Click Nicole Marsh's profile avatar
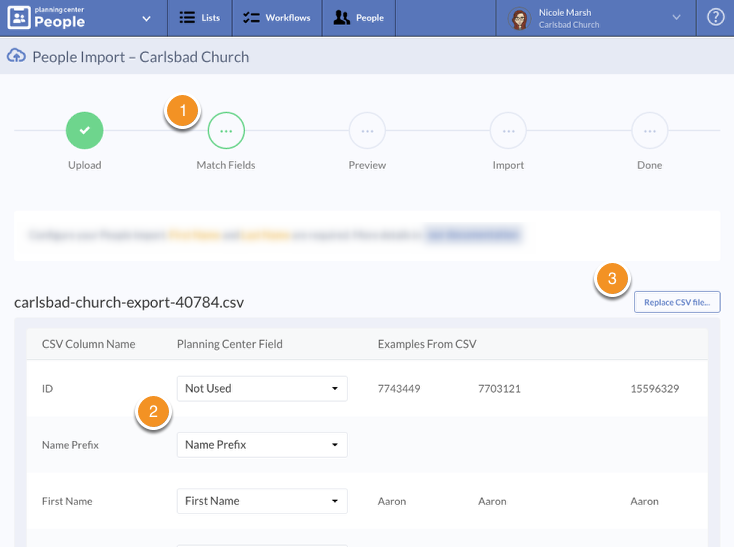 point(519,19)
